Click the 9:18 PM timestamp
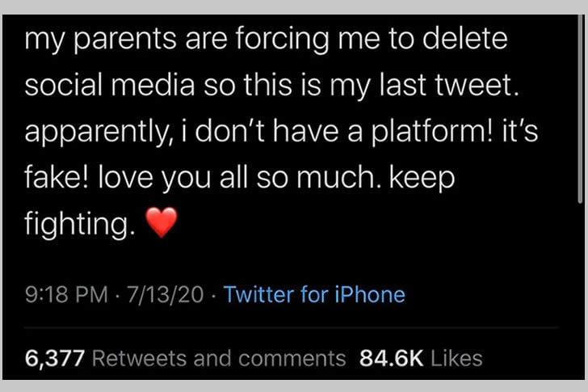The height and width of the screenshot is (392, 588). click(x=65, y=294)
